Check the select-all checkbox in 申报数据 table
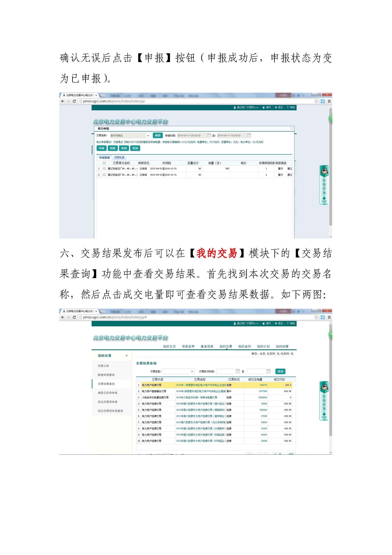The image size is (392, 555). pos(104,163)
